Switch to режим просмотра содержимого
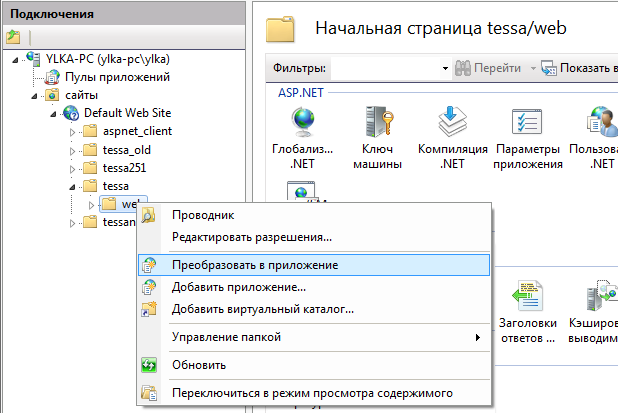Screen dimensions: 619x413 pos(312,393)
